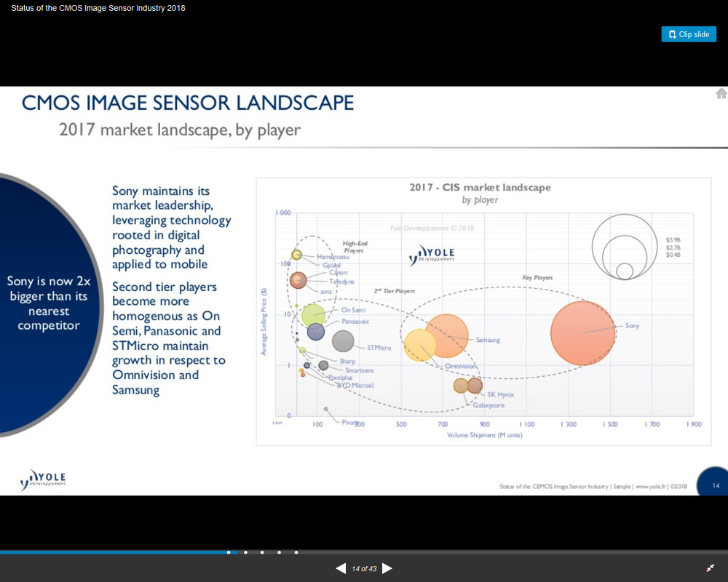
Task: Click the Sony bubble in the chart
Action: [582, 332]
